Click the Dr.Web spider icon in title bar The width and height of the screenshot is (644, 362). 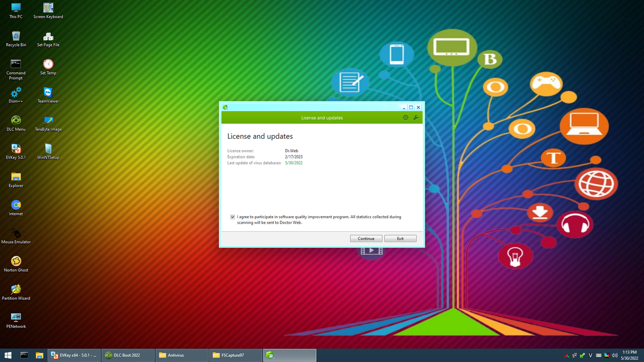[225, 107]
